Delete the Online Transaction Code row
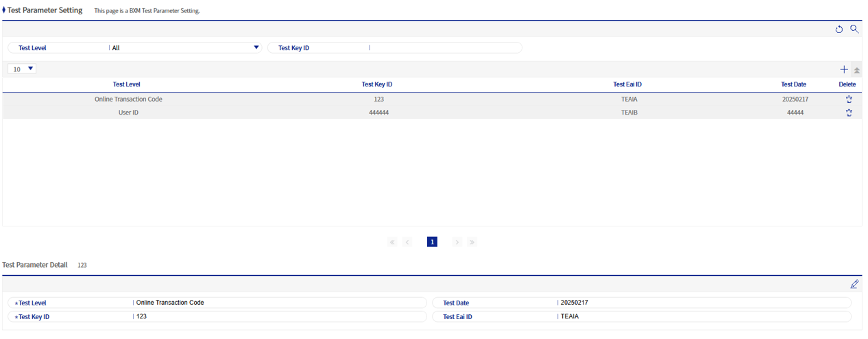 (849, 100)
